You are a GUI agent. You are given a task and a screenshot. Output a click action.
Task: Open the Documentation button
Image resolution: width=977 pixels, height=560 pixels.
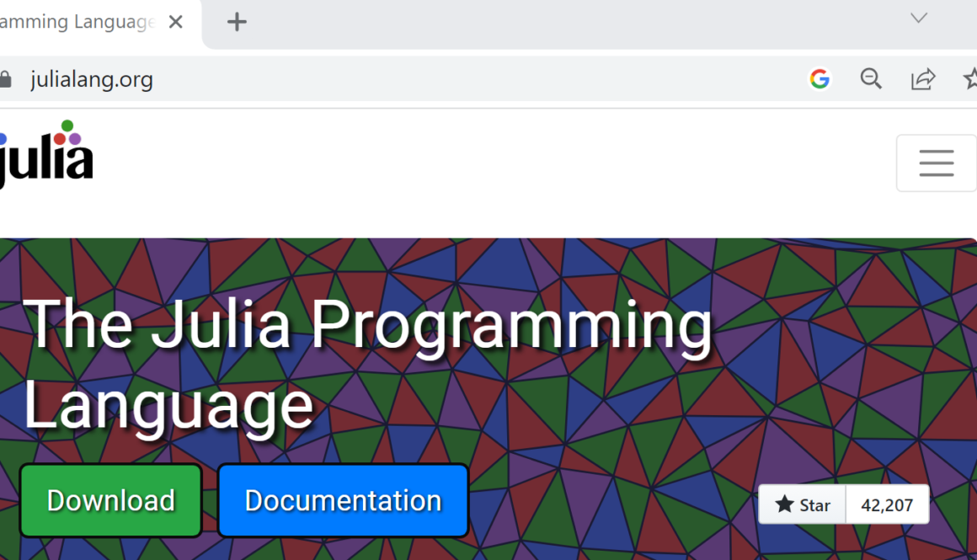tap(343, 500)
